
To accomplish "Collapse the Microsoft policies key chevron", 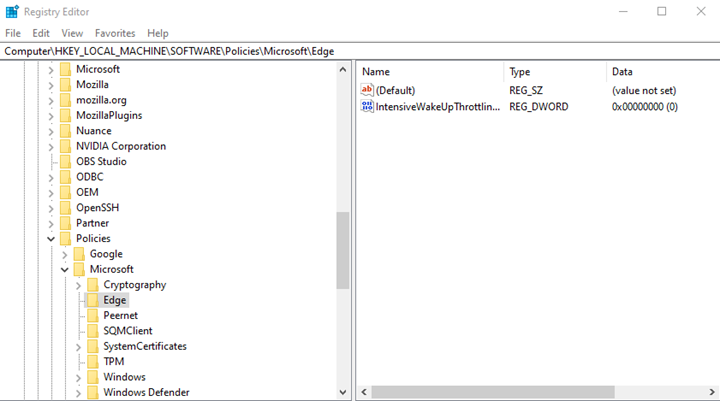I will tap(65, 270).
